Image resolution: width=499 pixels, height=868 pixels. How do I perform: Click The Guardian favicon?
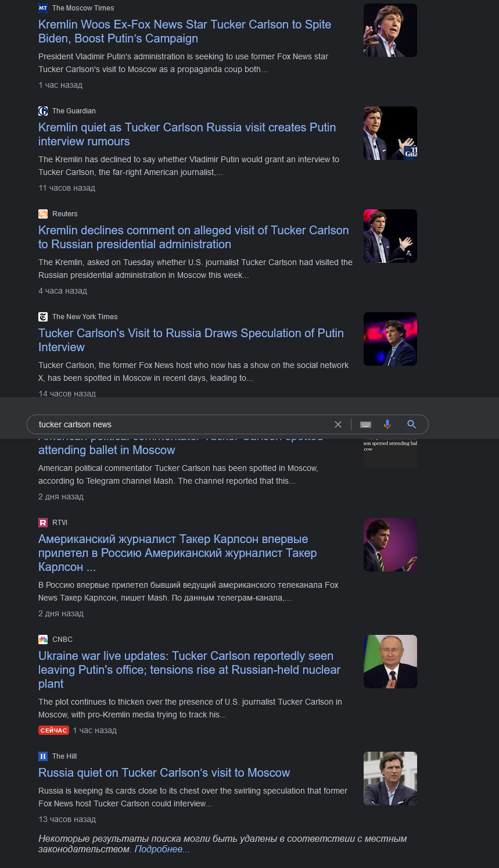(x=43, y=111)
